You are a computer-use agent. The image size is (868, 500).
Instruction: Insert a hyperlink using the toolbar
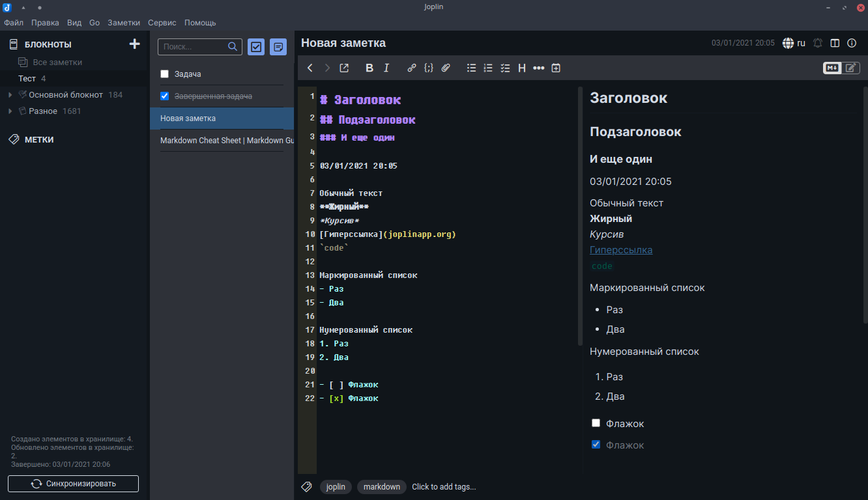point(411,68)
